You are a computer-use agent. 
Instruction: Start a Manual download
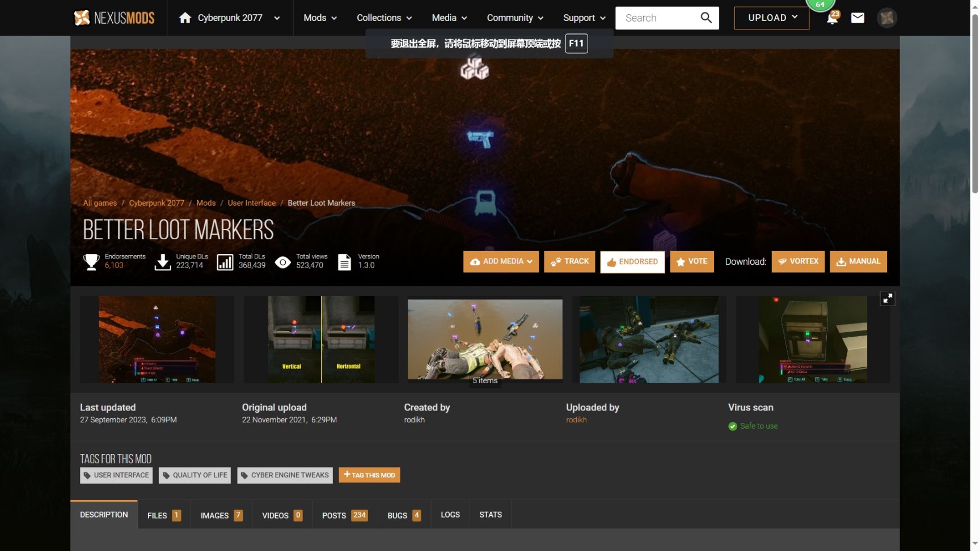pos(858,261)
